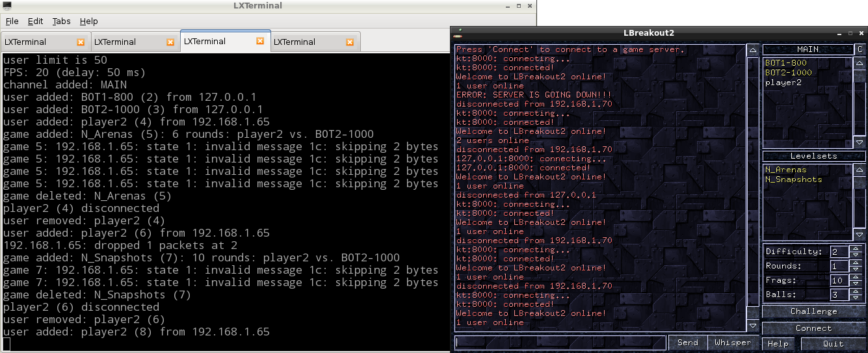
Task: Select the N_Snapshots levelset
Action: point(793,179)
